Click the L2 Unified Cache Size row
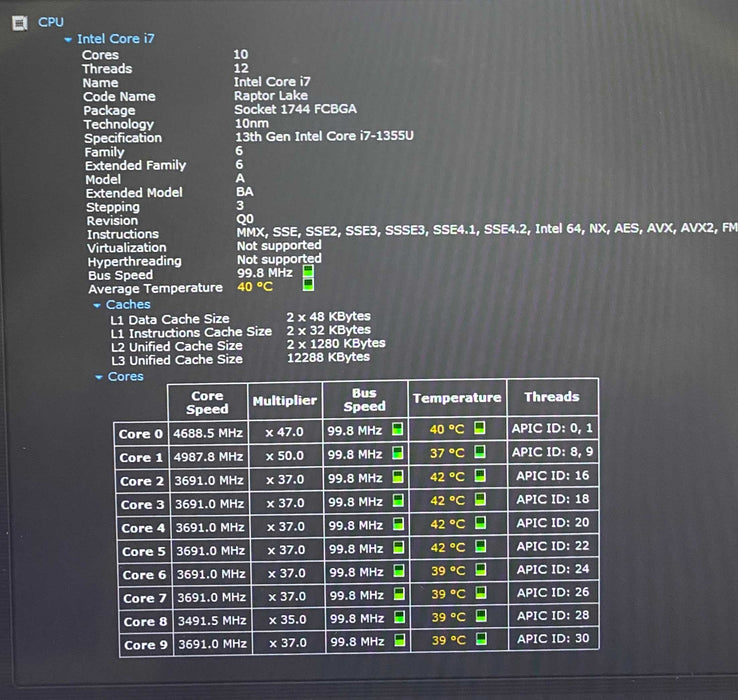The image size is (738, 700). (248, 345)
